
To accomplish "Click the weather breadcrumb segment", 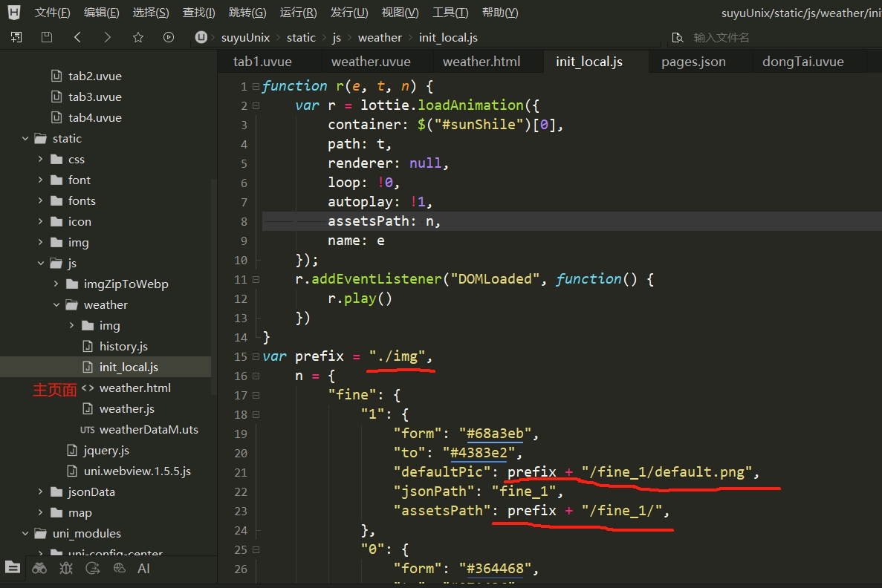I will tap(380, 37).
